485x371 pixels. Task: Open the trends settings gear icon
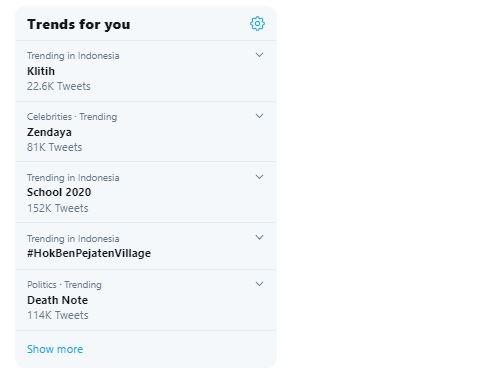(x=257, y=24)
